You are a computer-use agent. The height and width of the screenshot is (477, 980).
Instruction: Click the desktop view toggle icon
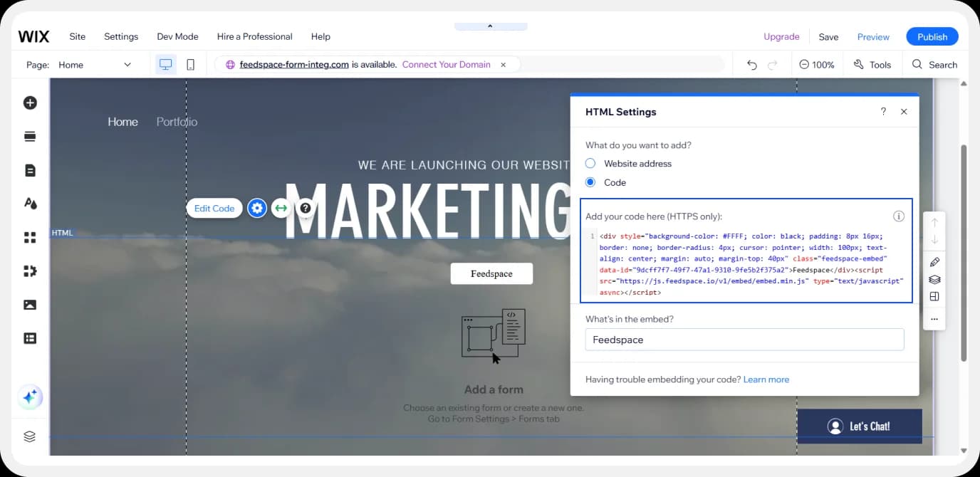pos(165,63)
